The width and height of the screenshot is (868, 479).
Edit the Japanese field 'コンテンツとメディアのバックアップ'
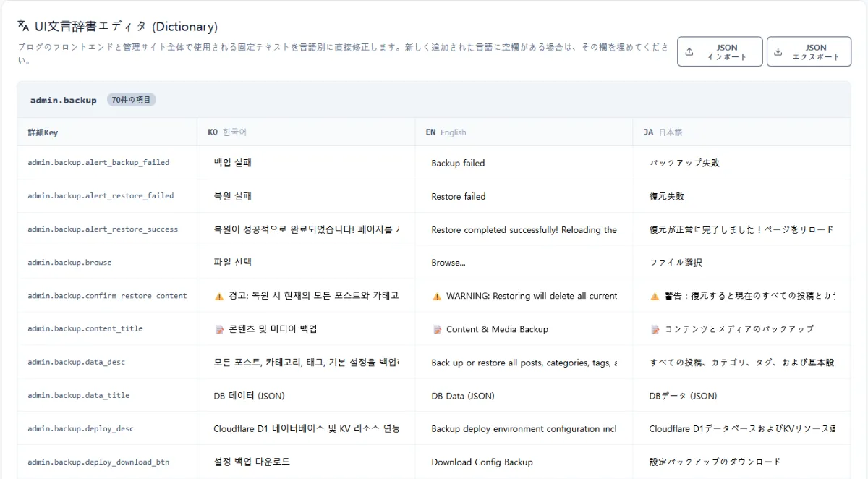(x=742, y=329)
